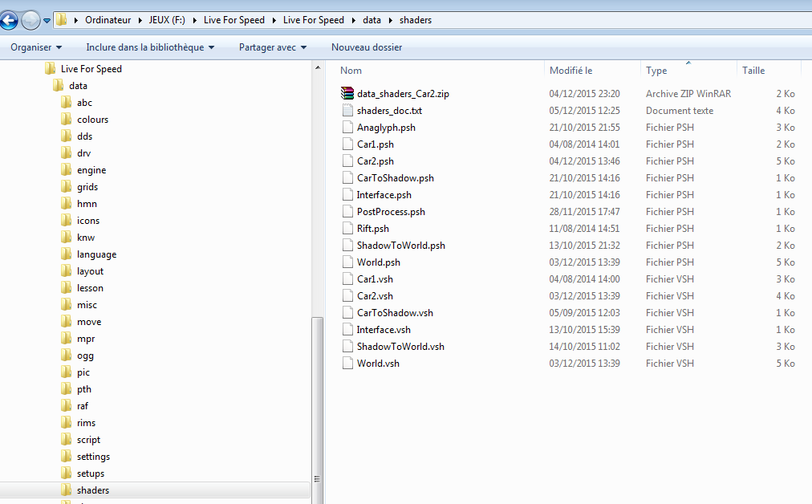Click Ordinateur in the address path
The height and width of the screenshot is (504, 812).
[108, 20]
